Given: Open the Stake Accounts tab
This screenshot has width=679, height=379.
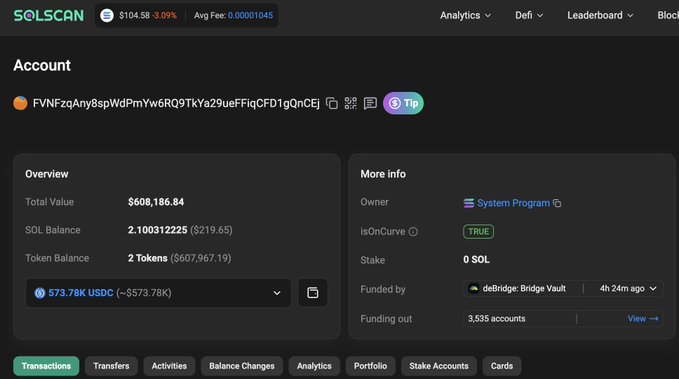Looking at the screenshot, I should click(x=439, y=366).
